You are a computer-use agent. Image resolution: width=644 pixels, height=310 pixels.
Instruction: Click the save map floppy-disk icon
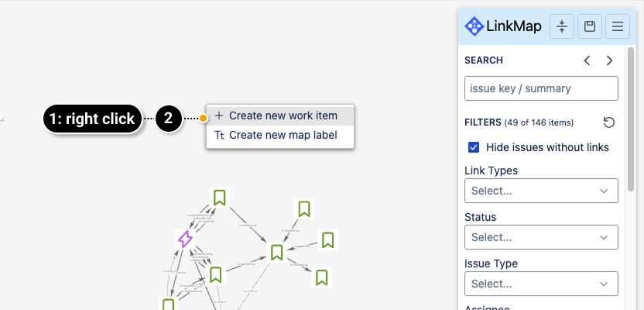pyautogui.click(x=590, y=26)
